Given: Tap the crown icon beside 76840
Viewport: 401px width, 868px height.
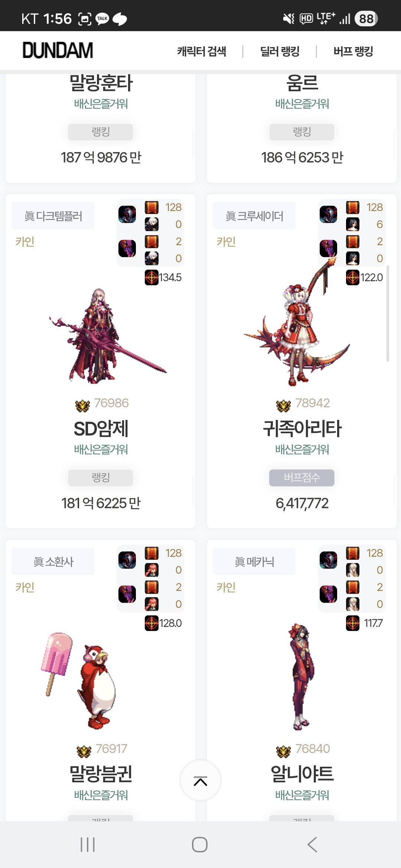Looking at the screenshot, I should point(284,752).
